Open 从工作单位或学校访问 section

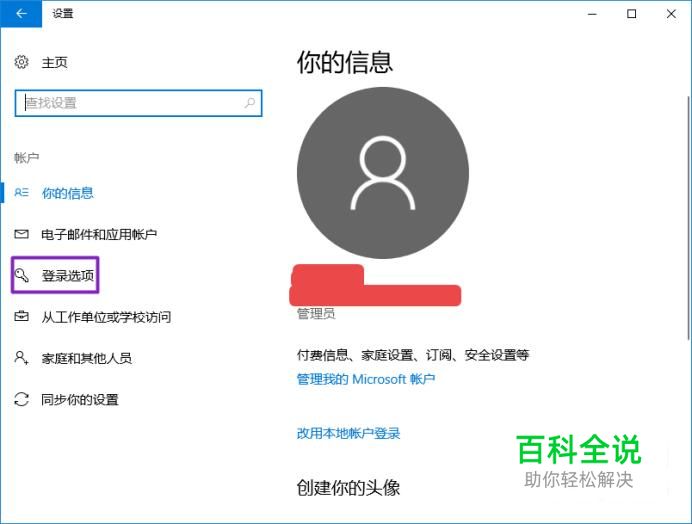click(106, 317)
